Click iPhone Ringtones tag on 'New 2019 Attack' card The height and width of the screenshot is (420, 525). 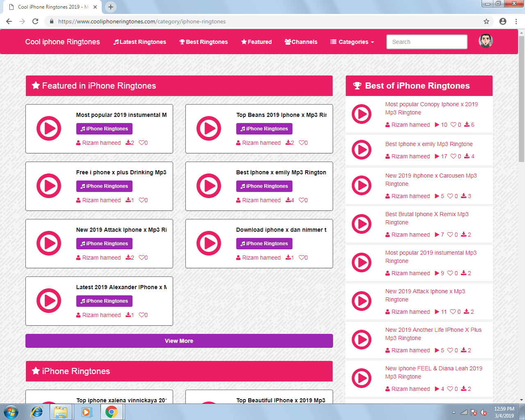[104, 244]
